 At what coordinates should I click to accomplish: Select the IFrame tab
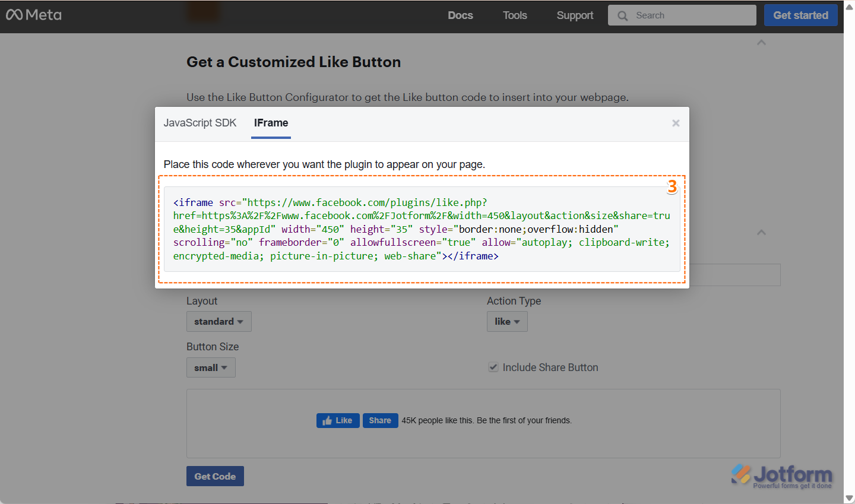point(271,123)
